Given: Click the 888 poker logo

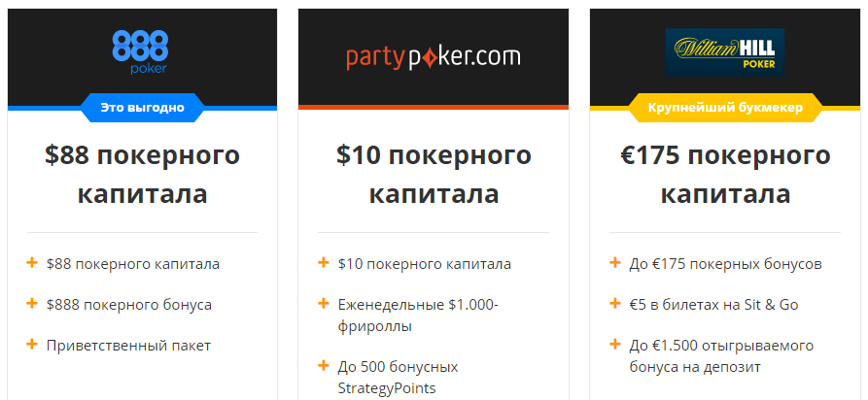Looking at the screenshot, I should (x=142, y=51).
